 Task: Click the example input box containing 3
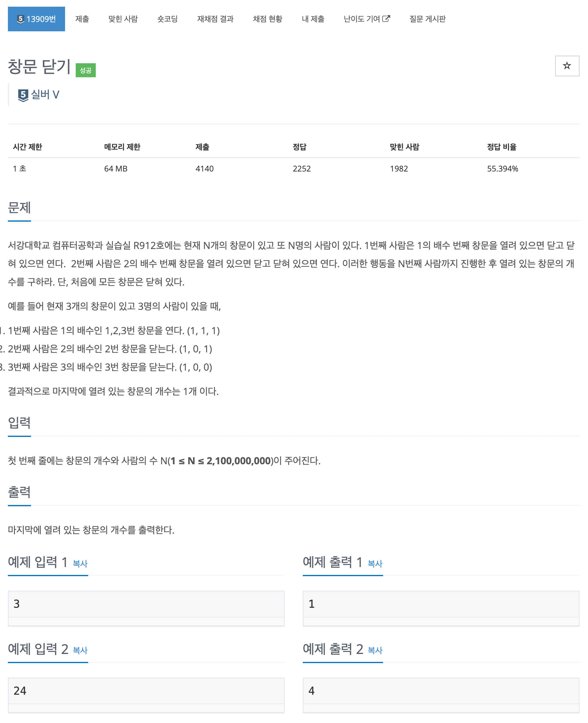(x=146, y=608)
